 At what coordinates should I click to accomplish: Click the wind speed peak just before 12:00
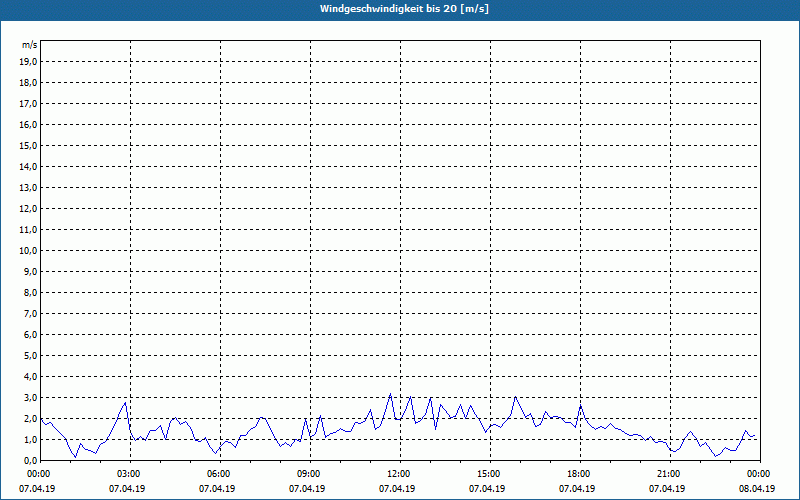tap(390, 394)
